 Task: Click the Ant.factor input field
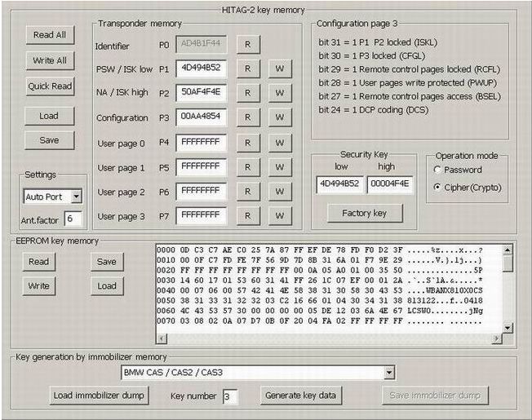73,219
